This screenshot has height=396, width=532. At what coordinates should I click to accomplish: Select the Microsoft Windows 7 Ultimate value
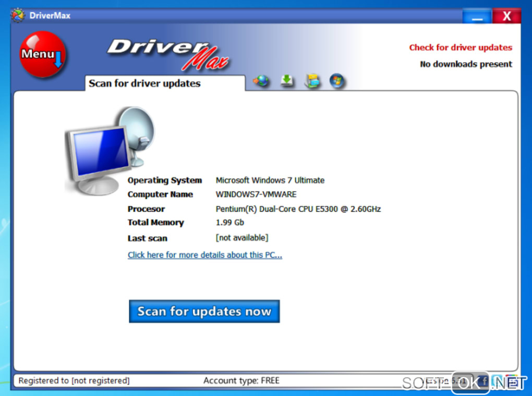click(x=270, y=180)
